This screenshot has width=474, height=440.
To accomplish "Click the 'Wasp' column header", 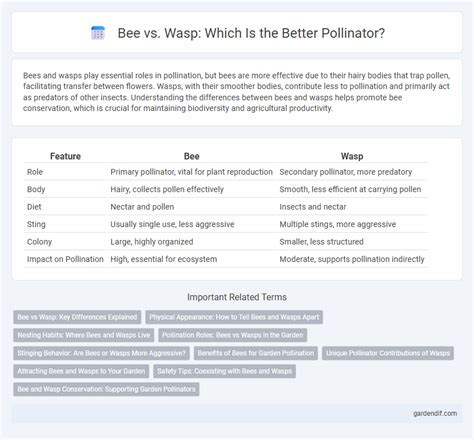I will [352, 156].
